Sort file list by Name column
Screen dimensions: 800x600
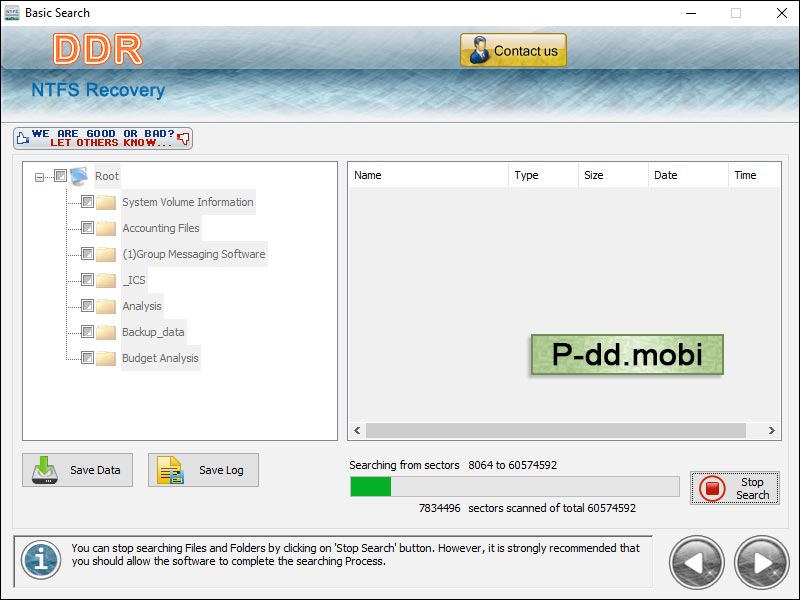coord(428,175)
